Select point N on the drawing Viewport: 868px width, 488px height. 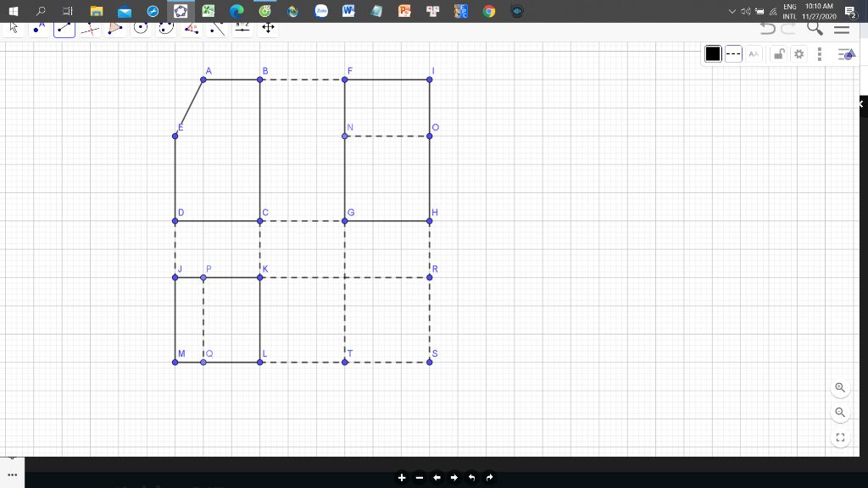coord(345,136)
